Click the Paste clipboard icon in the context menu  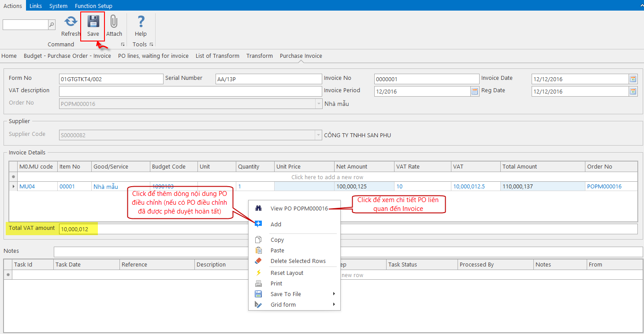(x=259, y=250)
